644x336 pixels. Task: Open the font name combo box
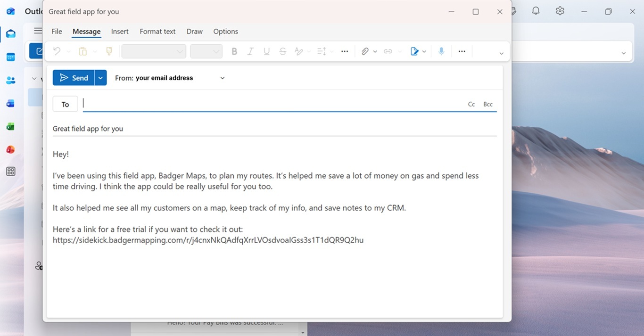(x=154, y=51)
